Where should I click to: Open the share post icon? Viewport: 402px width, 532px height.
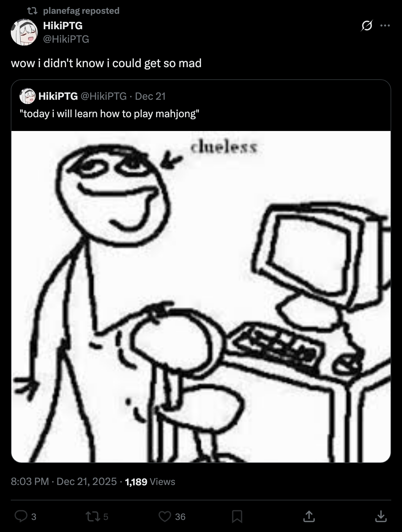(x=309, y=516)
